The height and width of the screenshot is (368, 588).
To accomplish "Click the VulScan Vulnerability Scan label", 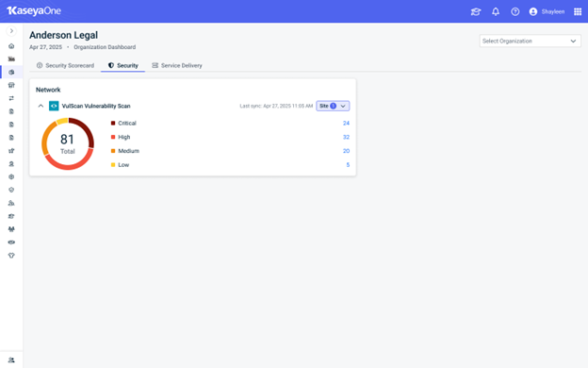I will click(96, 106).
